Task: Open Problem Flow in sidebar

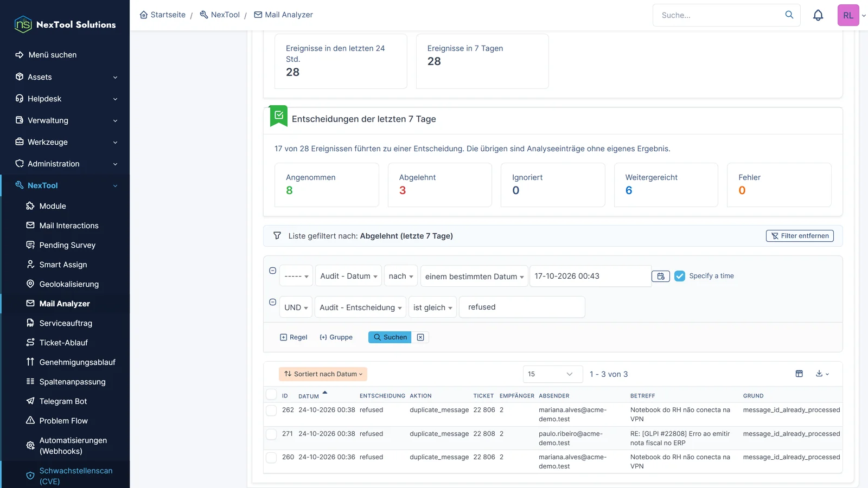Action: [63, 421]
